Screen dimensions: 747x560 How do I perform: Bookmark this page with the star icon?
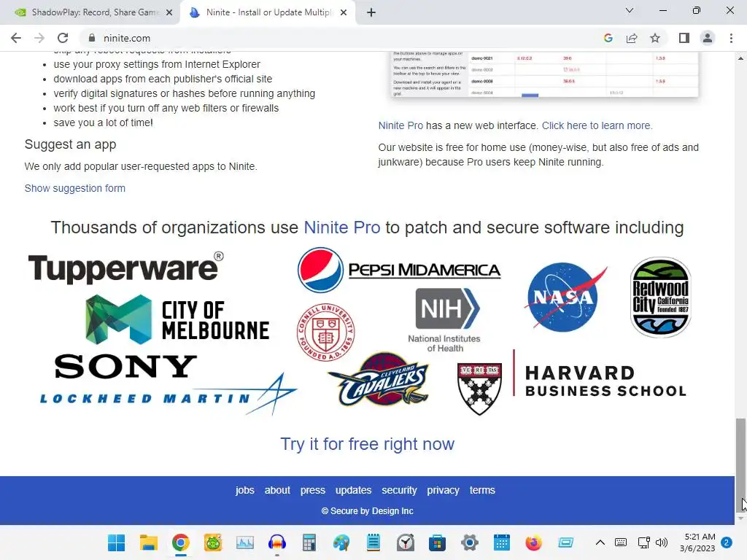[655, 38]
